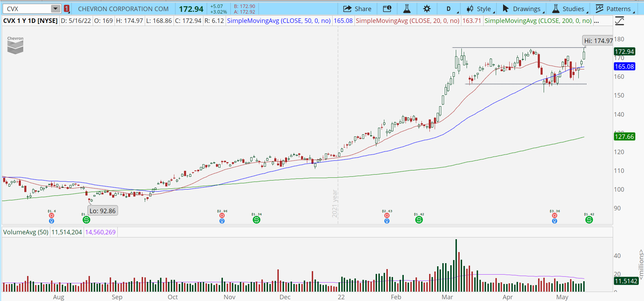
Task: Click the CHEVRON CORPORATION COM title
Action: [x=123, y=9]
